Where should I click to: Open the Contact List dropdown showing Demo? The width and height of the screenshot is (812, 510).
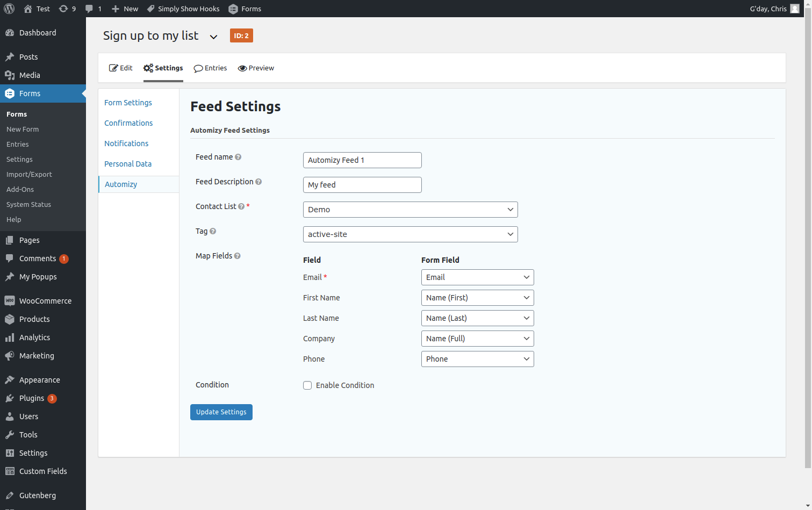[x=411, y=210]
